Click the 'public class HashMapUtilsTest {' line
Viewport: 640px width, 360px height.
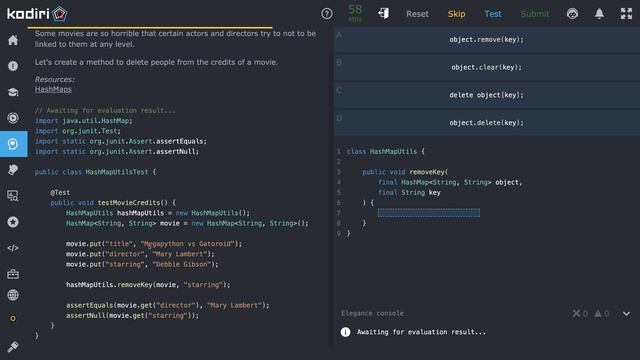(96, 172)
